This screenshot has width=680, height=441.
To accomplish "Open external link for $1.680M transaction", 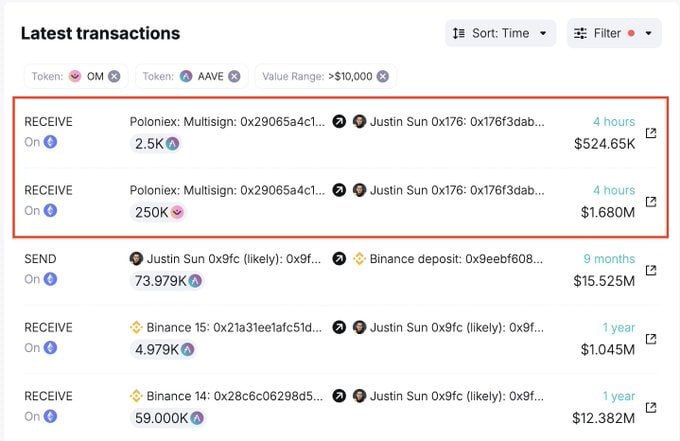I will click(651, 202).
